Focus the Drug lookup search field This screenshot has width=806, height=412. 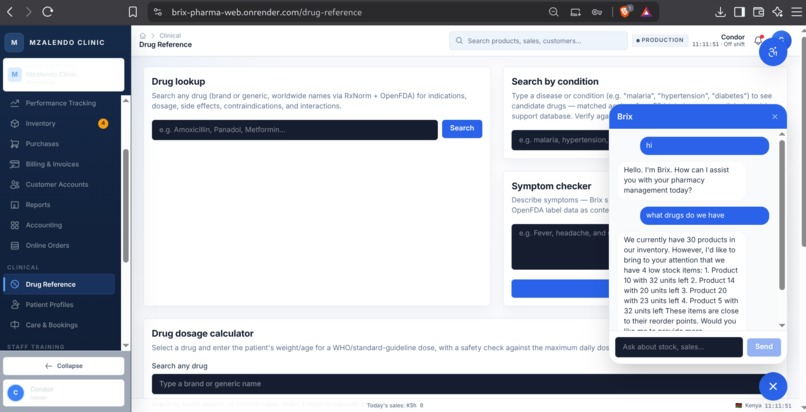coord(295,130)
